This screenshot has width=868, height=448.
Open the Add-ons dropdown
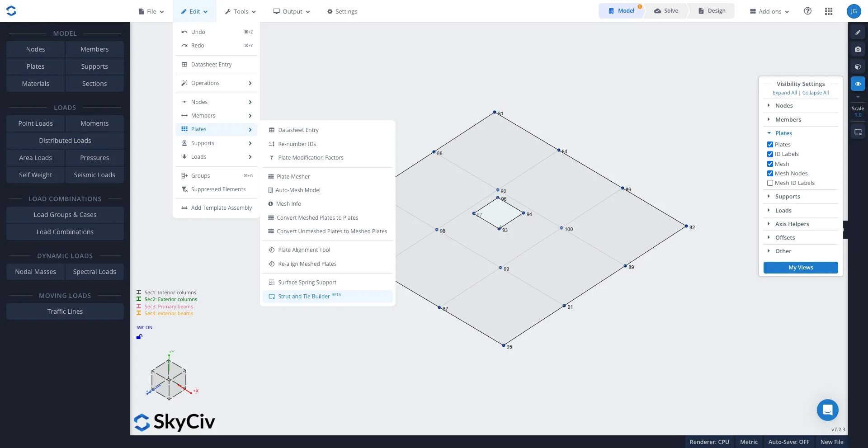click(769, 11)
